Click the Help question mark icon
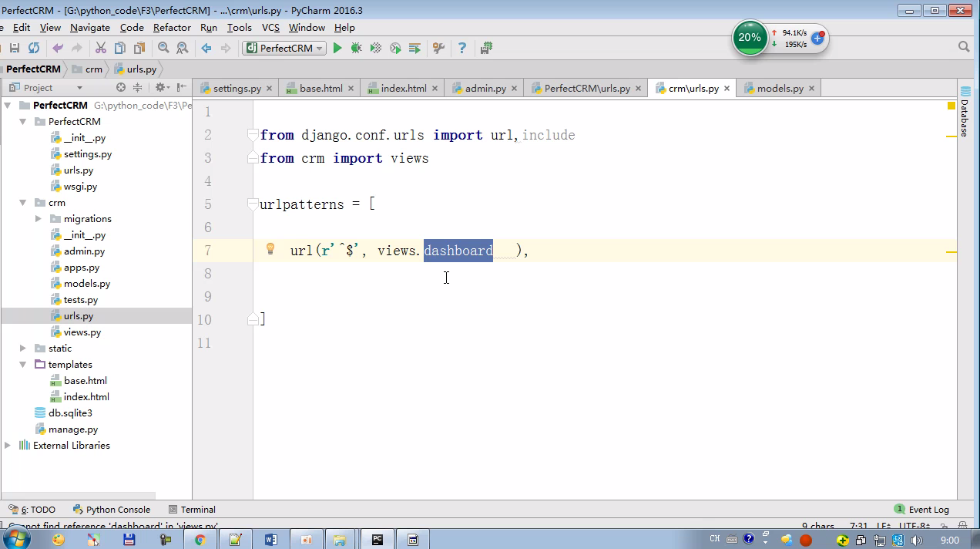The height and width of the screenshot is (549, 980). pyautogui.click(x=462, y=48)
